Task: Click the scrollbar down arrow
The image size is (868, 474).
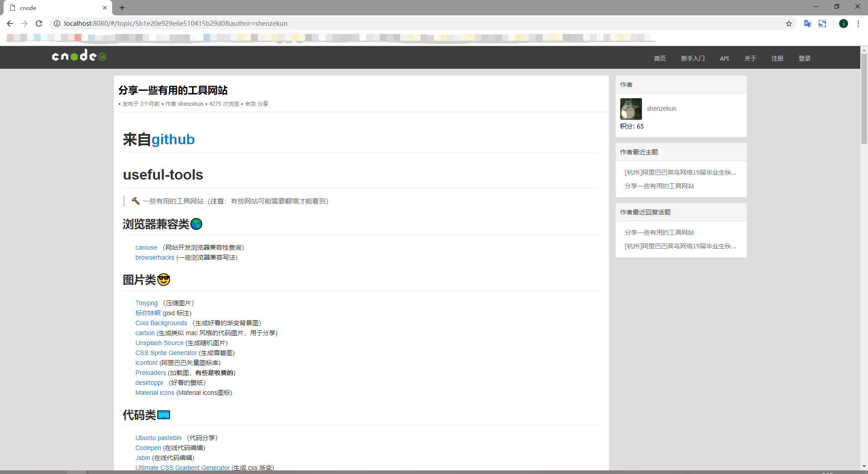Action: pyautogui.click(x=864, y=466)
